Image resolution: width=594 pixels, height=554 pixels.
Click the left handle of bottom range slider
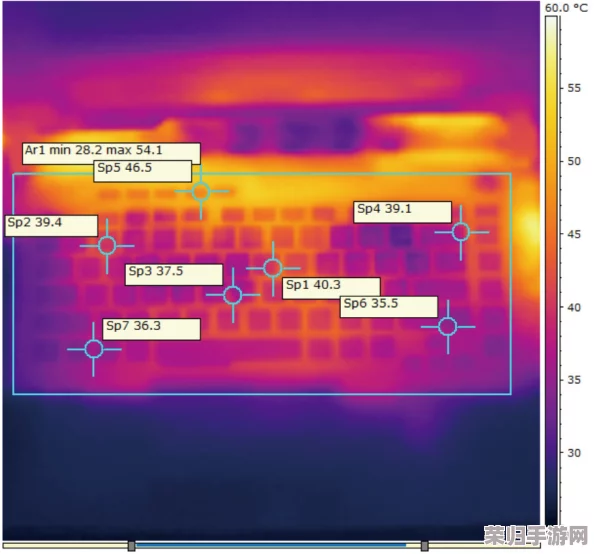131,546
